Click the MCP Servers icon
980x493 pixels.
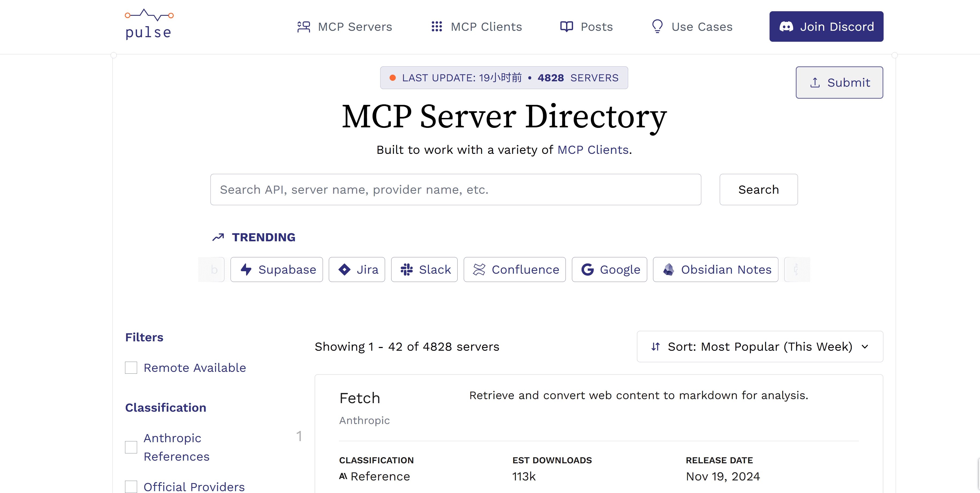pos(304,26)
